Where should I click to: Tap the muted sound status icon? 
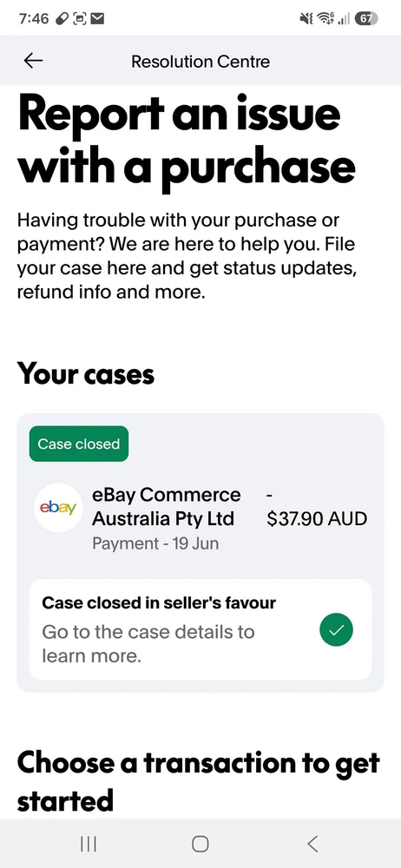pyautogui.click(x=306, y=19)
